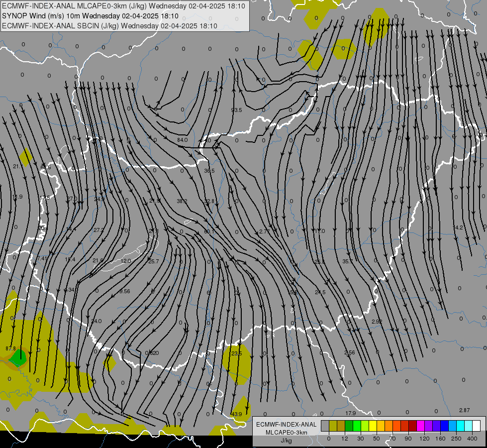
Task: Click the legend unit label J/kg
Action: pyautogui.click(x=287, y=441)
